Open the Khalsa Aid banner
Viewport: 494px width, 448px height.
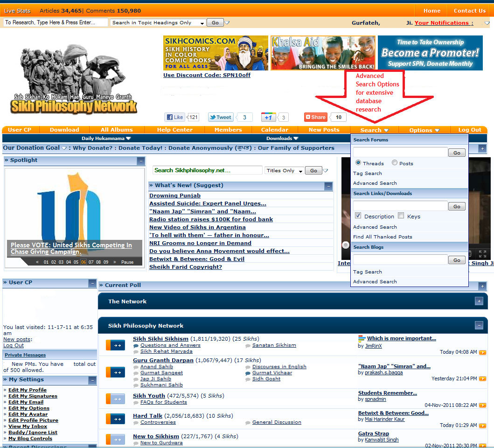coord(323,53)
